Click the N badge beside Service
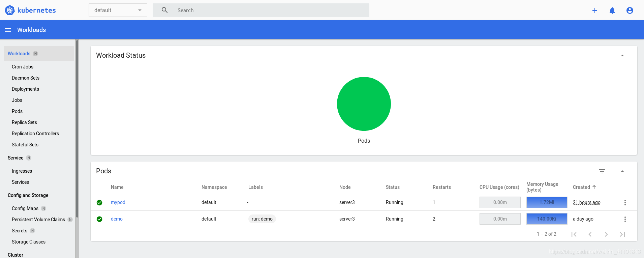Image resolution: width=644 pixels, height=258 pixels. 29,158
